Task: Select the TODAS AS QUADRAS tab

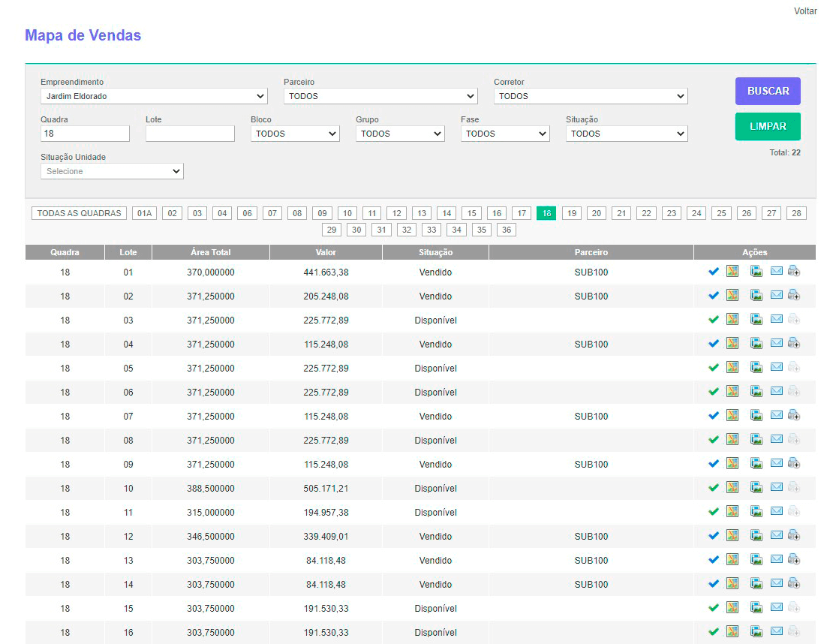Action: (x=79, y=213)
